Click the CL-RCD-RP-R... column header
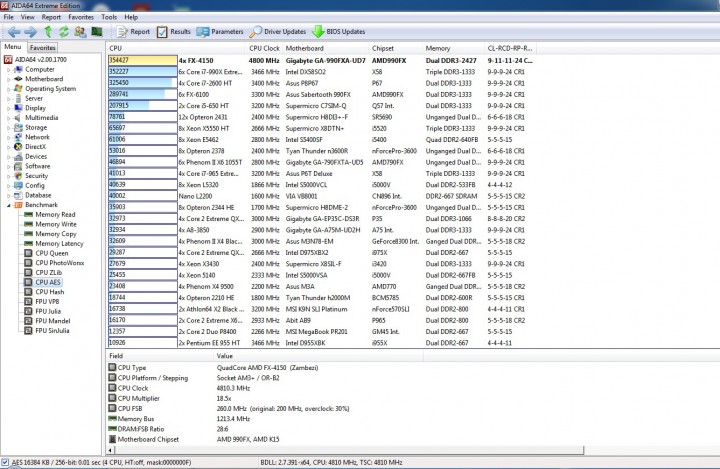The width and height of the screenshot is (720, 469). (510, 48)
